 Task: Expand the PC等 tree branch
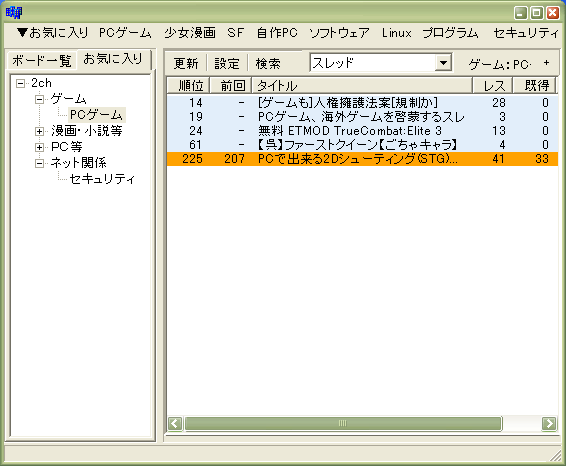39,147
